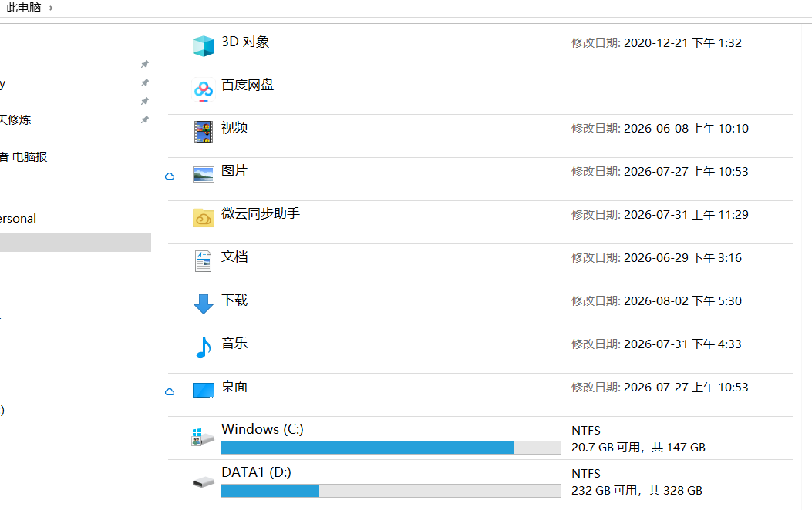This screenshot has width=812, height=510.
Task: Select the Personal entry in the sidebar
Action: click(x=19, y=218)
